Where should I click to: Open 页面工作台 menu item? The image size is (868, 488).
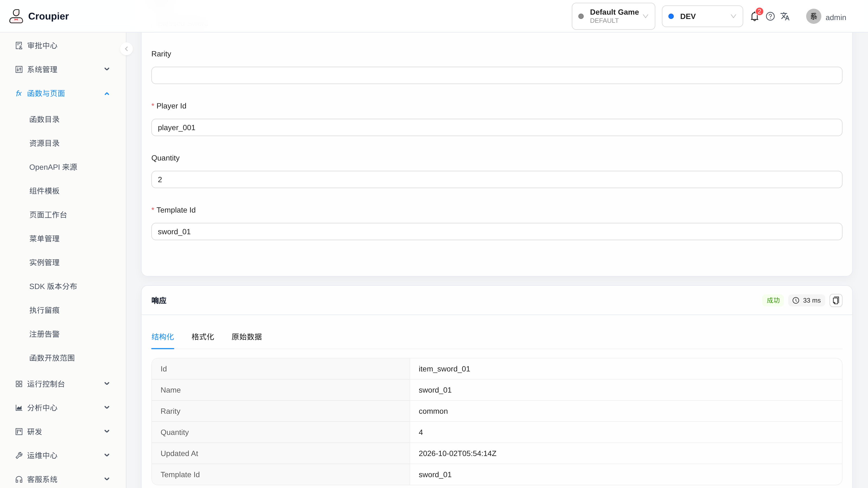click(48, 215)
